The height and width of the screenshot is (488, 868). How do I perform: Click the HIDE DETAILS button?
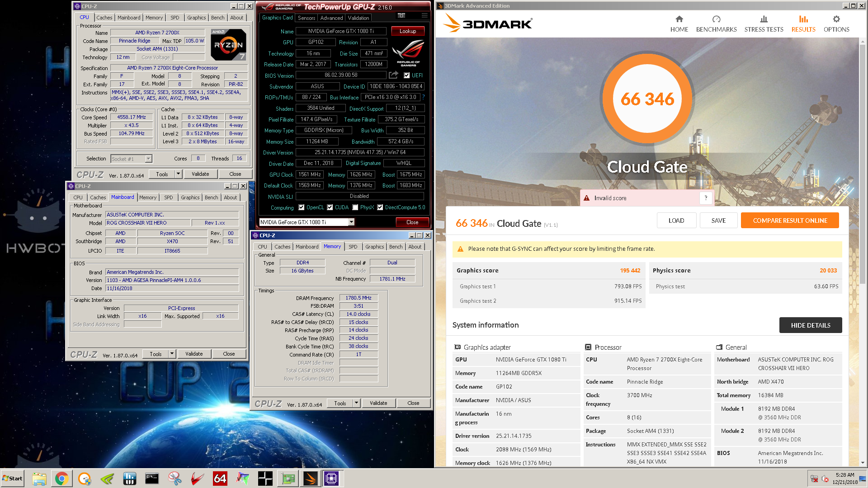click(811, 325)
